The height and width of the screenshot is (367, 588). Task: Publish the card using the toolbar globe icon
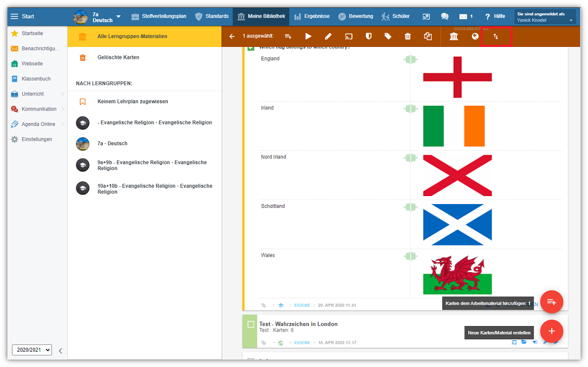coord(475,37)
